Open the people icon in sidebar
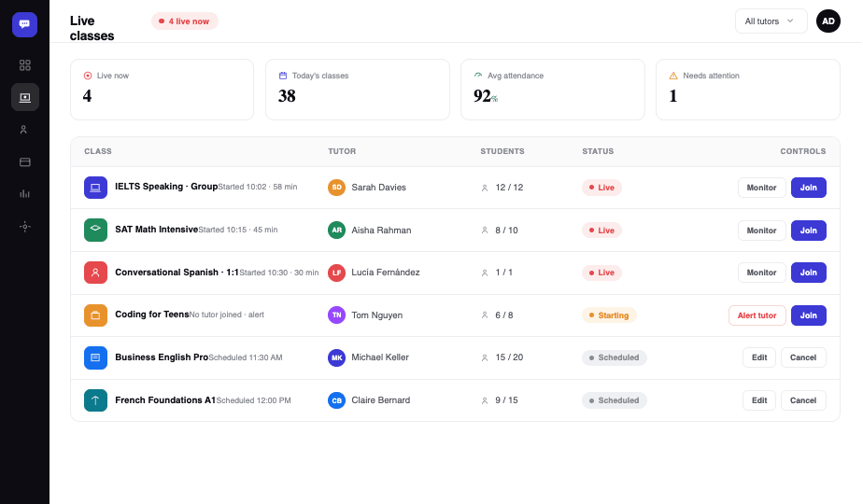 click(23, 130)
